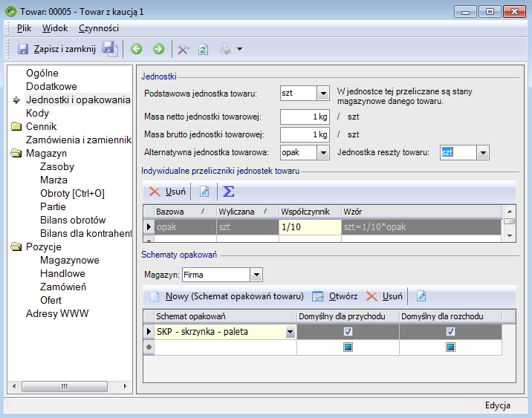Image resolution: width=532 pixels, height=418 pixels.
Task: Click the Cennik folder icon
Action: coord(16,126)
